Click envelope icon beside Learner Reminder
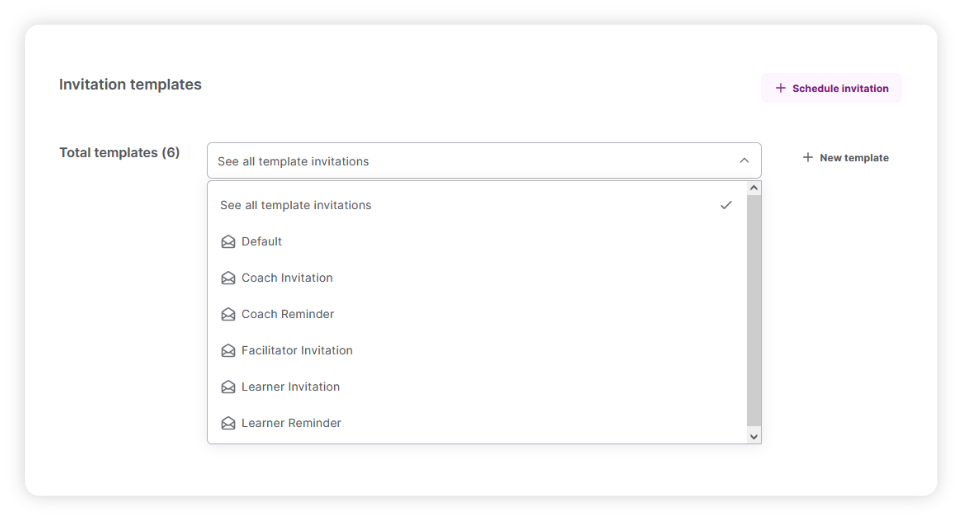 click(x=228, y=423)
